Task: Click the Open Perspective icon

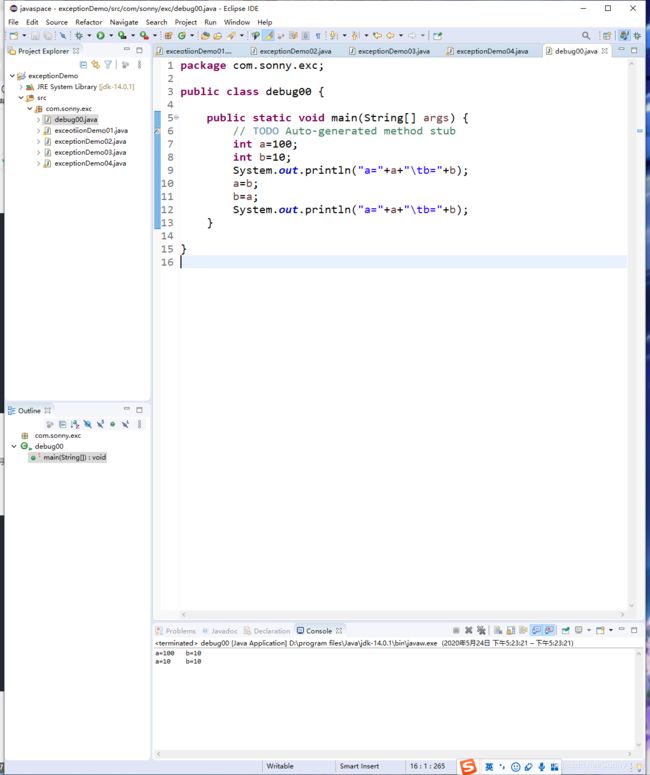Action: coord(607,36)
